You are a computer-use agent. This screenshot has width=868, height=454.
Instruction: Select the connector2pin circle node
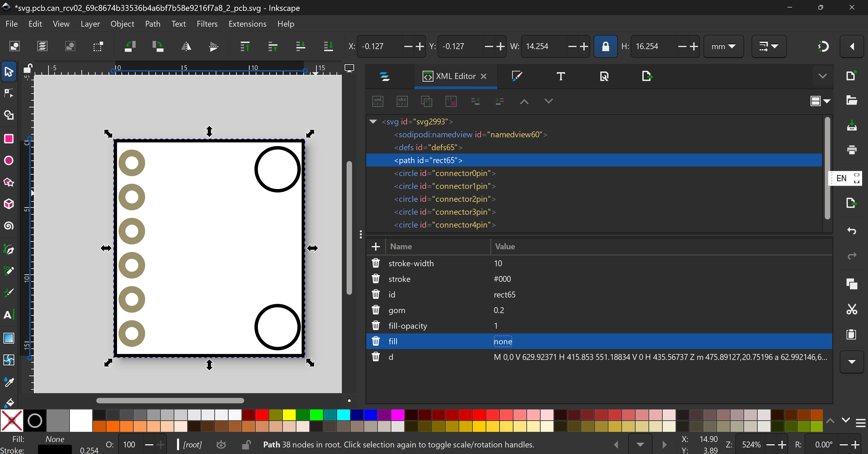click(x=445, y=199)
